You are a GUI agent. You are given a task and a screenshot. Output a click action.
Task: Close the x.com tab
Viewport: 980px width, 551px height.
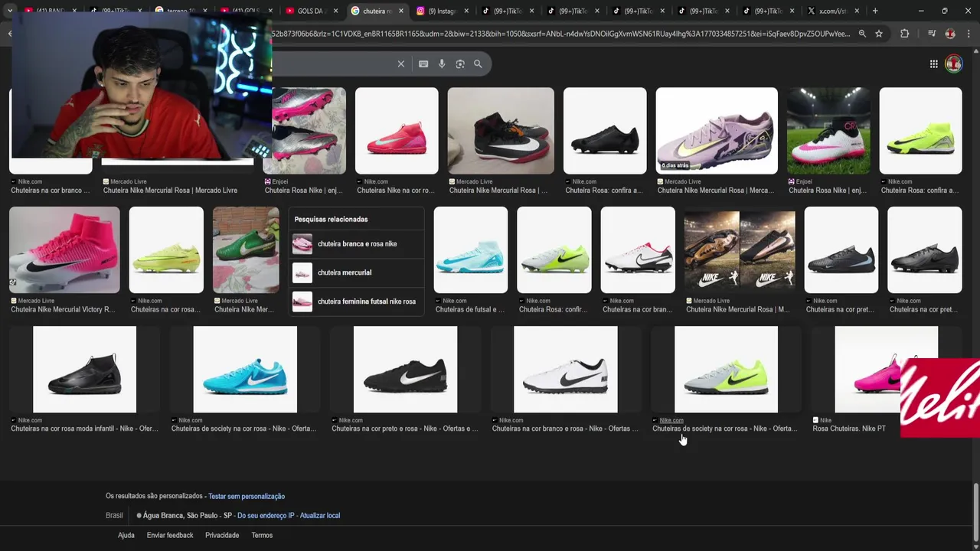[x=857, y=11]
